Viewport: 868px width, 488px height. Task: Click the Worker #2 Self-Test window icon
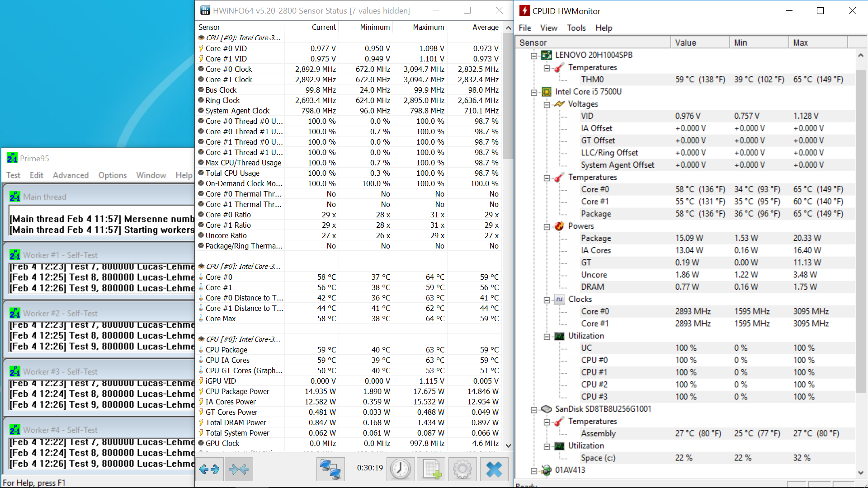(15, 313)
